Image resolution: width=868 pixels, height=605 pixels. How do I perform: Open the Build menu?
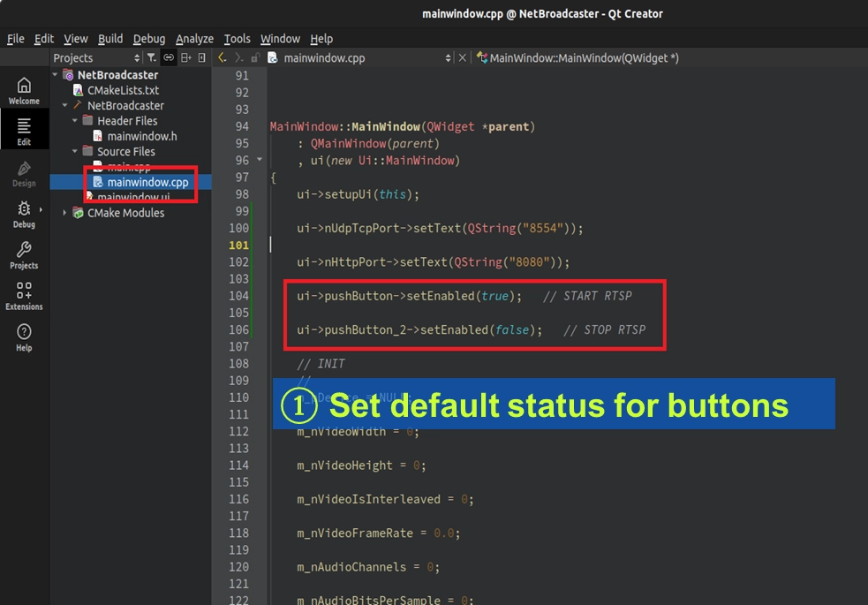110,39
